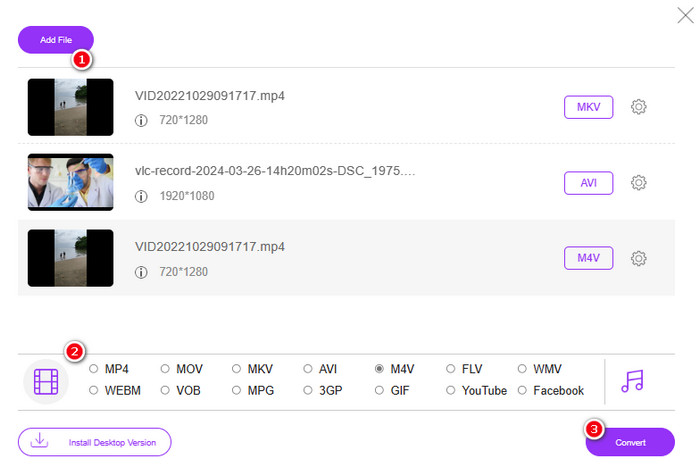700x476 pixels.
Task: Switch to audio formats music note icon
Action: point(631,380)
